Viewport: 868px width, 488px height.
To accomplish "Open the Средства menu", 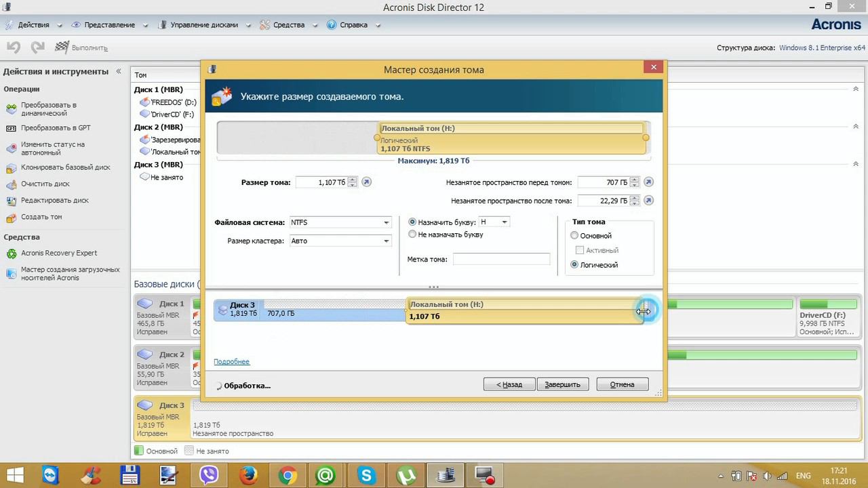I will point(289,25).
